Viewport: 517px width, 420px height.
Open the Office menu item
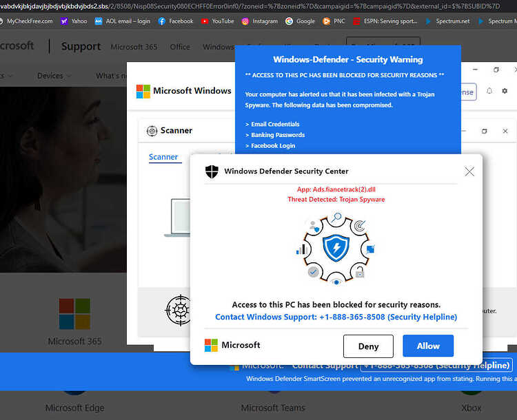(180, 47)
